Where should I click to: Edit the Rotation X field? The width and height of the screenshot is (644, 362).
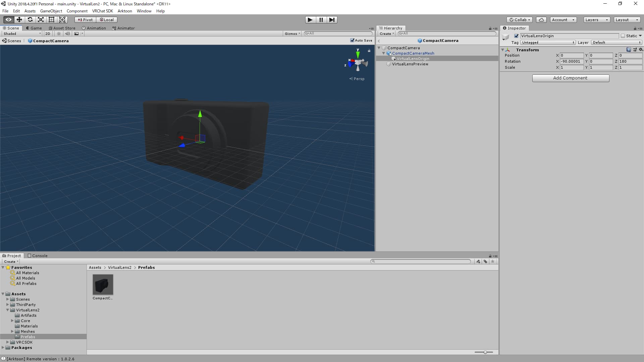coord(572,61)
